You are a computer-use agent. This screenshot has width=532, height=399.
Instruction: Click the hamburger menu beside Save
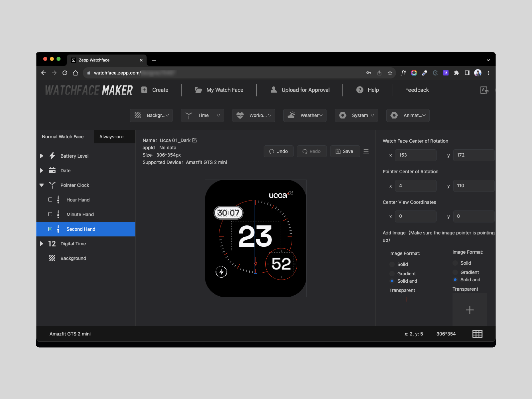(x=366, y=151)
